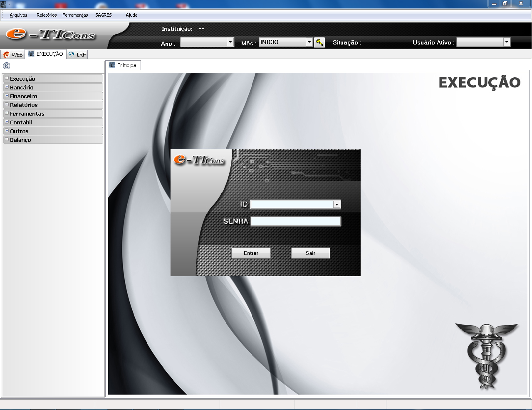The image size is (532, 410).
Task: Open the Usuário Ativo dropdown
Action: pos(506,42)
